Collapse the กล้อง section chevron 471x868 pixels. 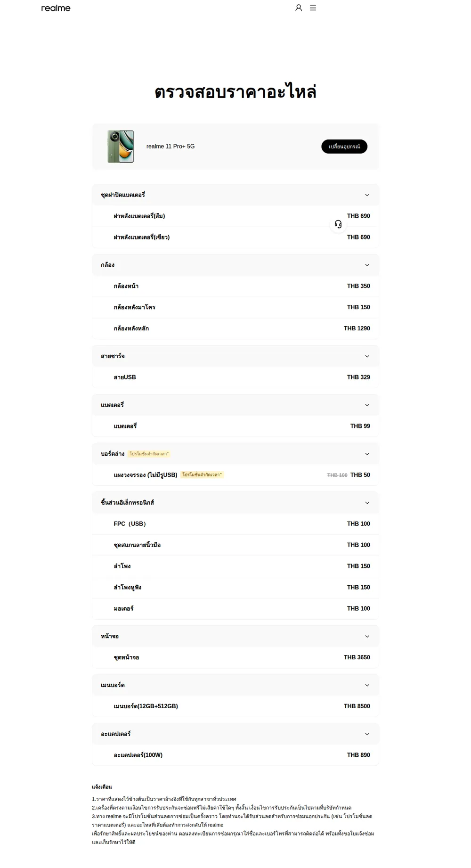pyautogui.click(x=367, y=265)
